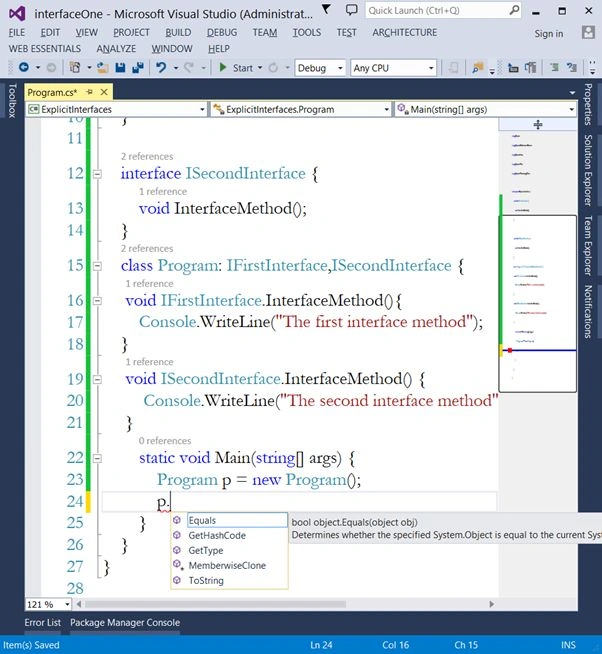Click the Sign in link
Screen dimensions: 602x654
click(549, 34)
